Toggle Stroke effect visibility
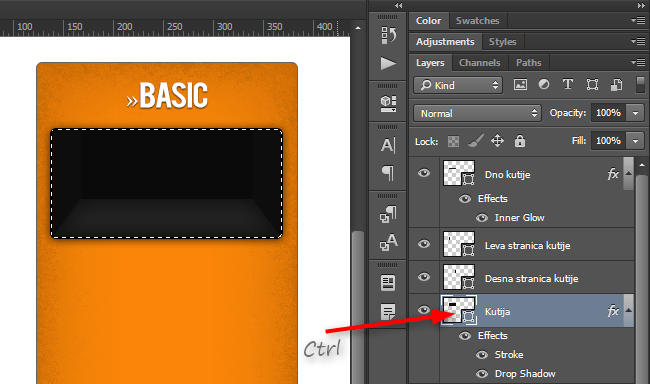 tap(482, 355)
